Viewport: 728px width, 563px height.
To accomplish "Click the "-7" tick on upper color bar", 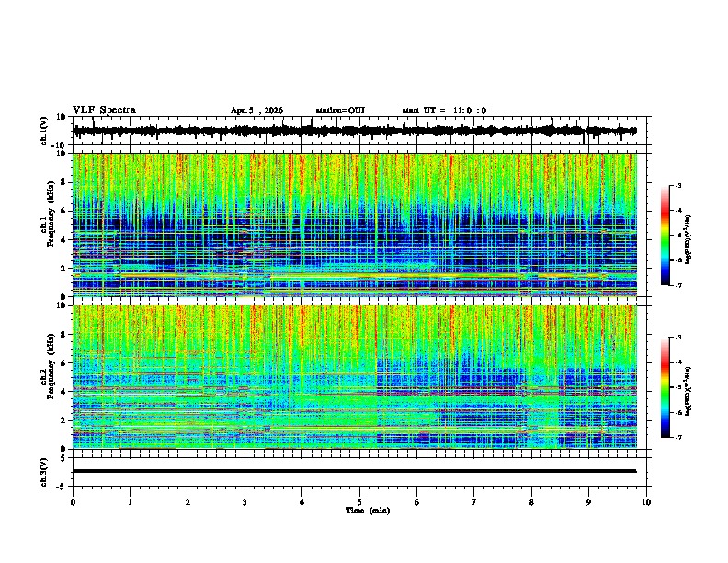I will click(677, 285).
